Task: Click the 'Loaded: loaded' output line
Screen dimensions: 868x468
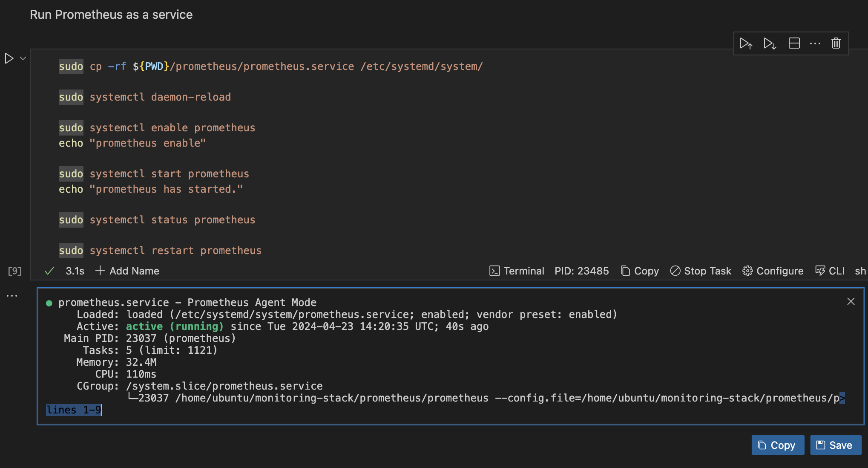Action: point(347,315)
